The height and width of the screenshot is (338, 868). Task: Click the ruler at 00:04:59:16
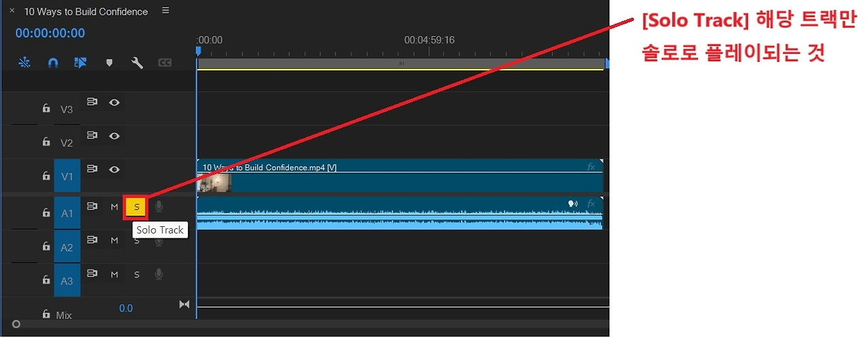(429, 40)
